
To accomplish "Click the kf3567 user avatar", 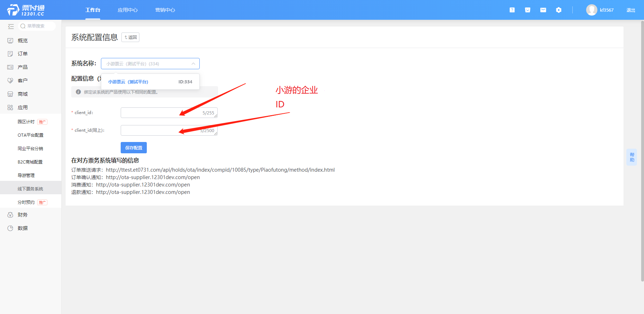I will pos(591,10).
